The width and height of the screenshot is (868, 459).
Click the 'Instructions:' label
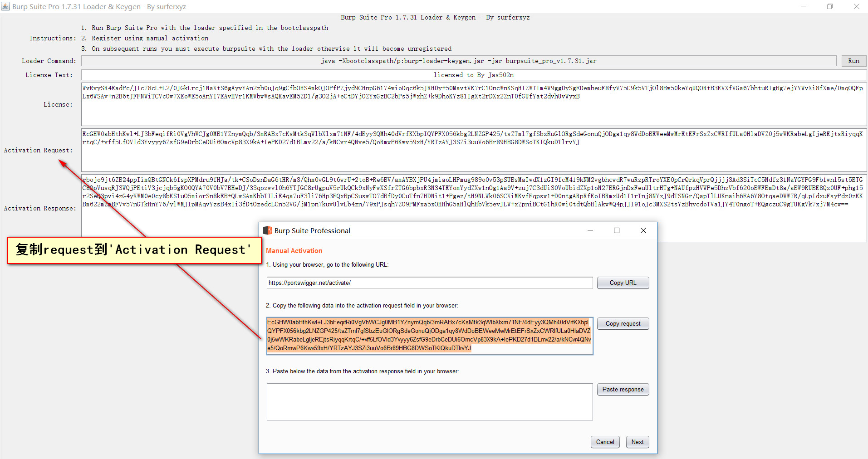pyautogui.click(x=53, y=38)
